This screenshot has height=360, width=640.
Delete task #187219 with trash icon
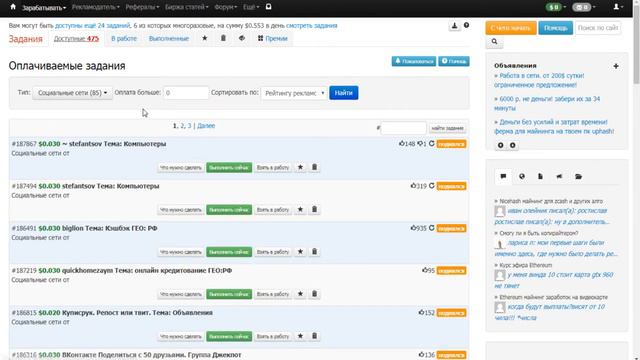(314, 294)
